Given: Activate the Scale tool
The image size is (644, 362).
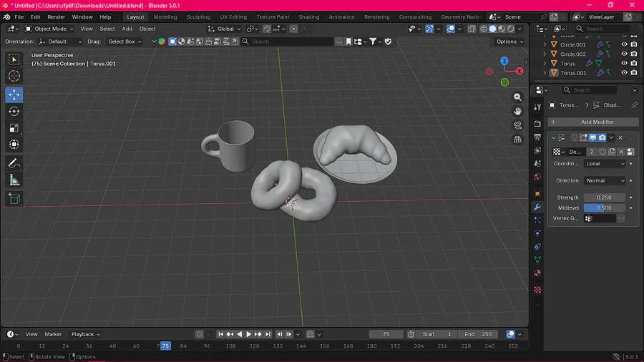Looking at the screenshot, I should point(14,128).
